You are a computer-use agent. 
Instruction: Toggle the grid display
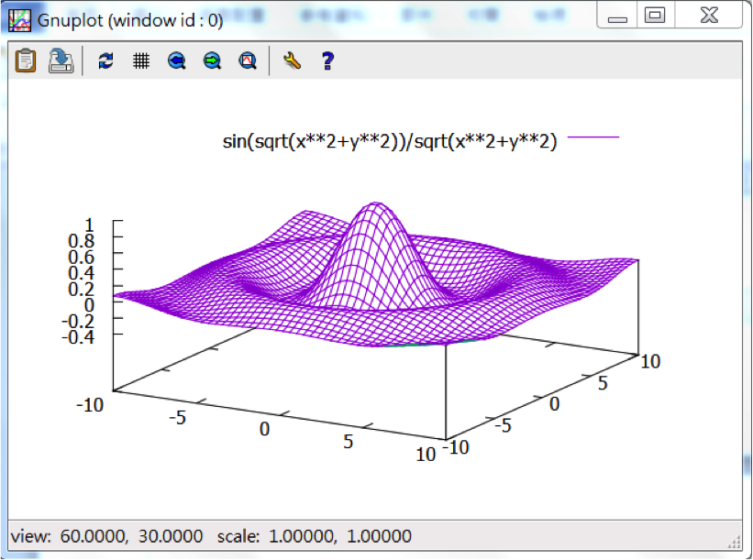tap(141, 60)
